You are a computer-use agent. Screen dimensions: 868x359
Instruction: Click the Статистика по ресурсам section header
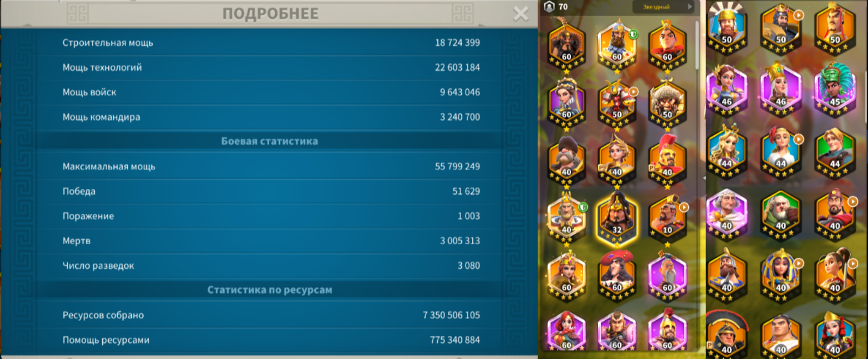click(269, 290)
